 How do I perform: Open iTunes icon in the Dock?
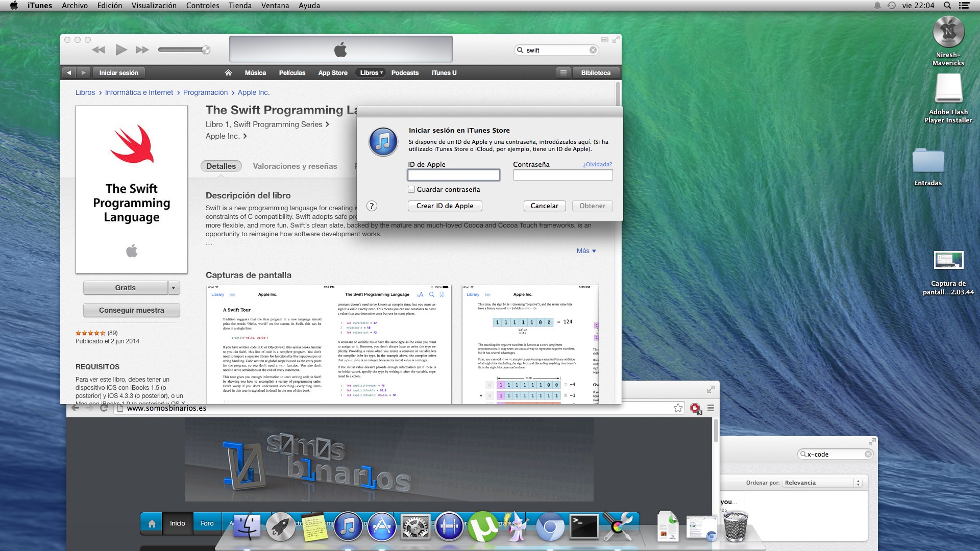pyautogui.click(x=348, y=526)
